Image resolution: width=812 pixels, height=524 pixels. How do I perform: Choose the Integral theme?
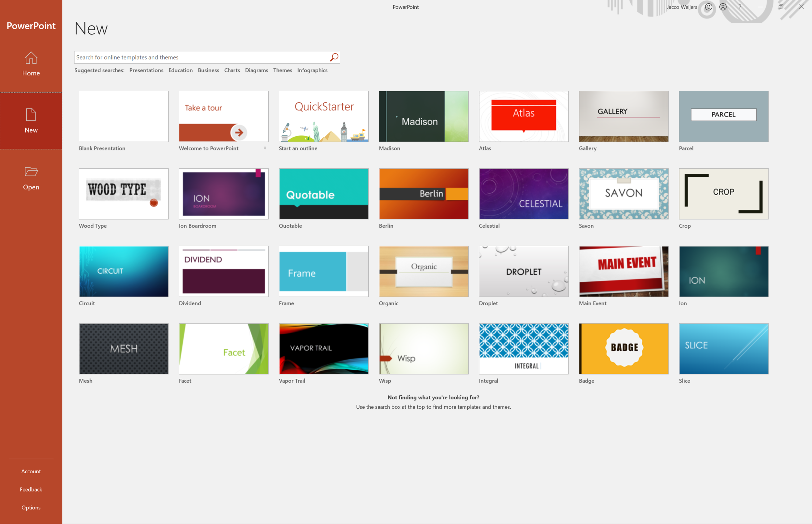pos(524,349)
